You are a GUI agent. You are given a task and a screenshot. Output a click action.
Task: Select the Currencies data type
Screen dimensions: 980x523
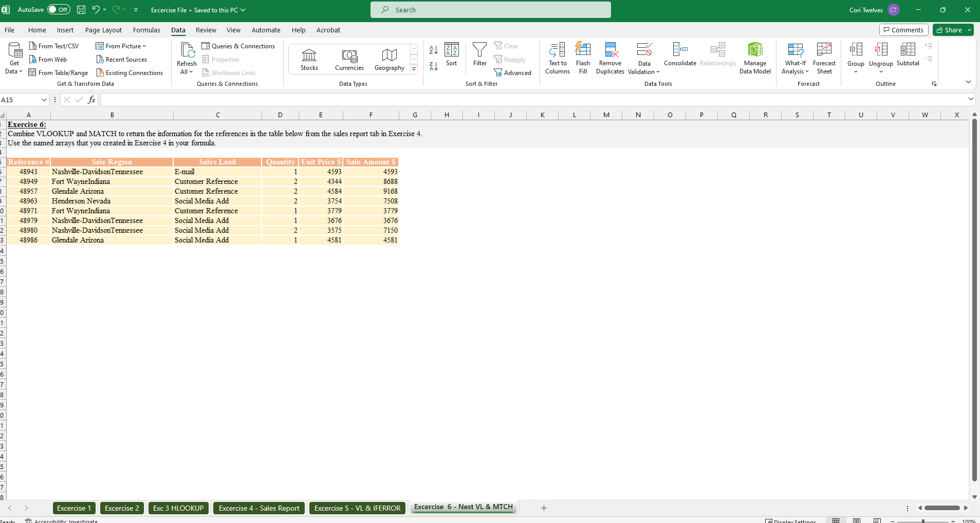tap(349, 59)
